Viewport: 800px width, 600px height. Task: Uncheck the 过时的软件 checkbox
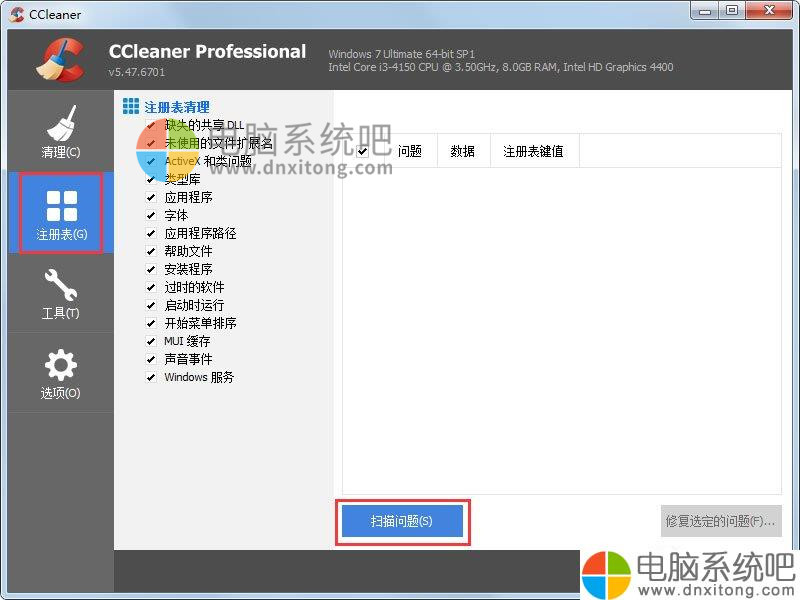[x=151, y=287]
